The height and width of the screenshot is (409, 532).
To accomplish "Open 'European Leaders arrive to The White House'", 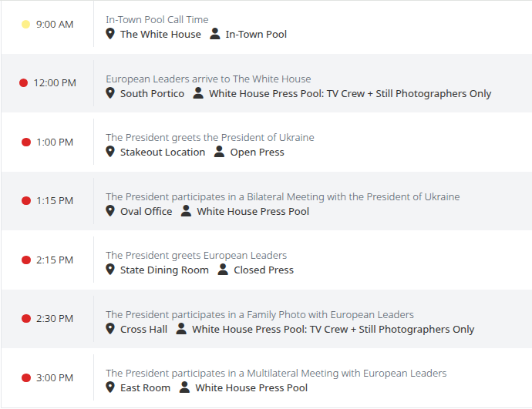I will point(208,79).
